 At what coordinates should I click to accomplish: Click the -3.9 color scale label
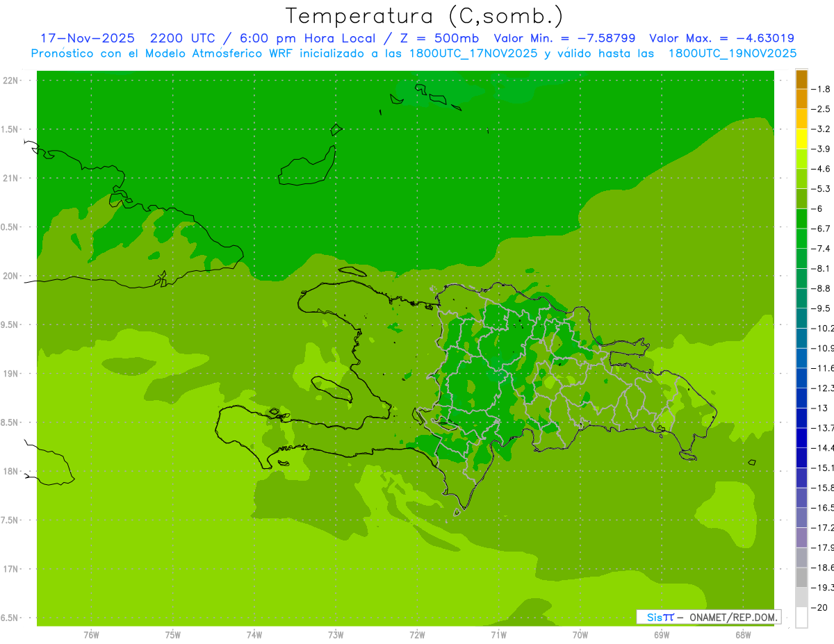tap(821, 149)
